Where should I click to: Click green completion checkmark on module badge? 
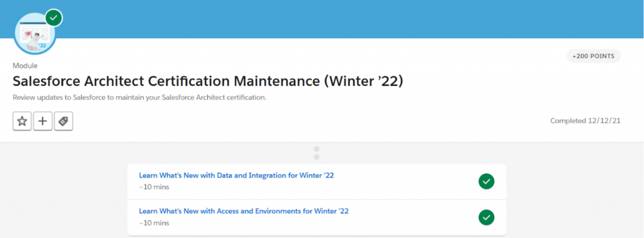[x=54, y=18]
